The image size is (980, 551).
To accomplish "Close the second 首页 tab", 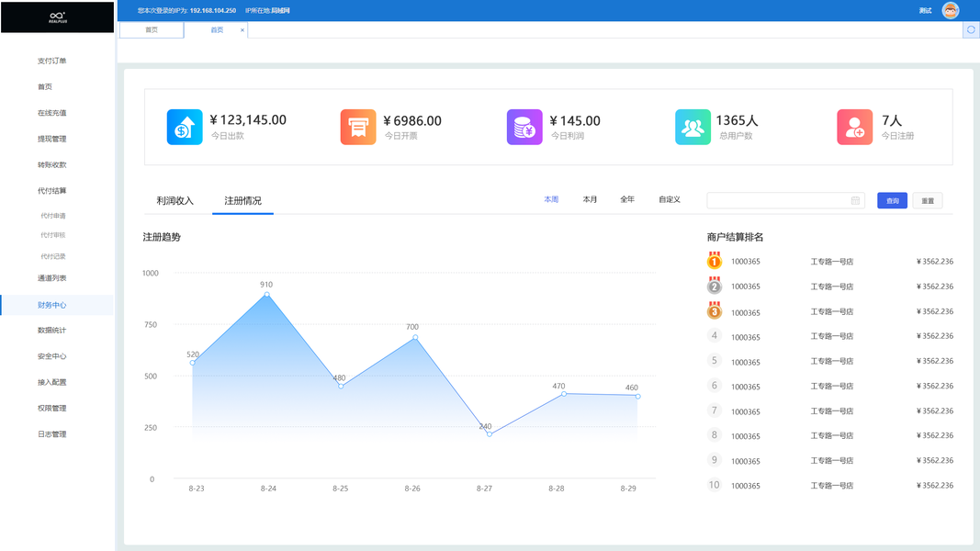I will click(242, 30).
